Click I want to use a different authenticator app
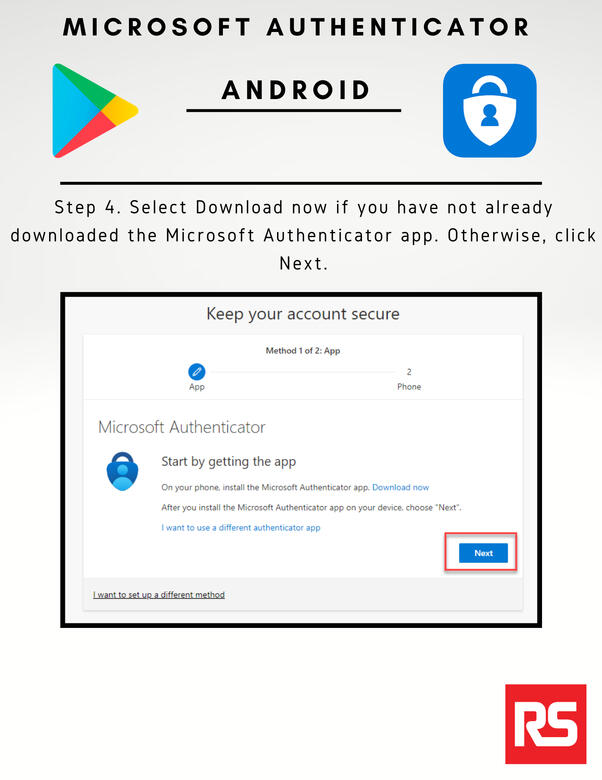Screen dimensions: 602x780 tap(241, 528)
